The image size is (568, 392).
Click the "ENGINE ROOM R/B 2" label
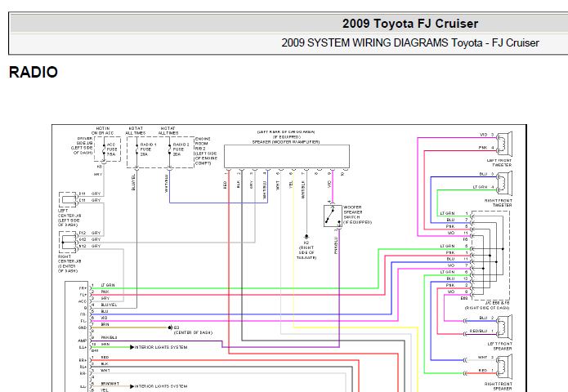point(202,144)
